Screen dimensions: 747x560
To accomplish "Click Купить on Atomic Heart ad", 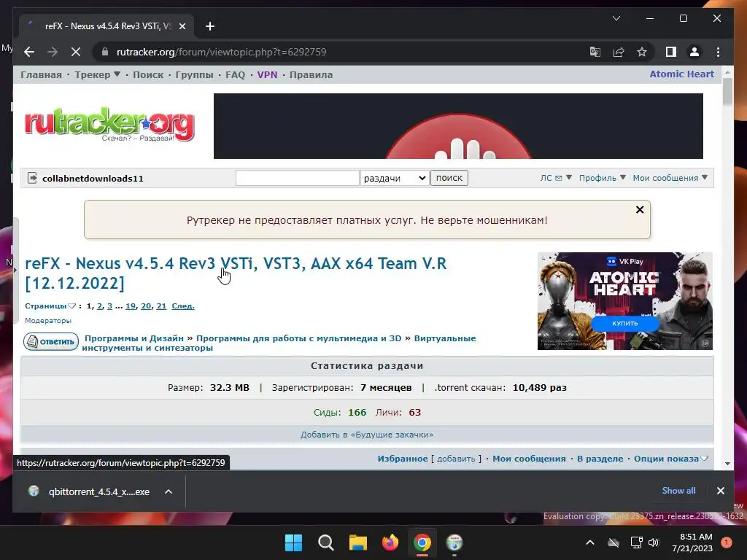I will click(x=625, y=323).
